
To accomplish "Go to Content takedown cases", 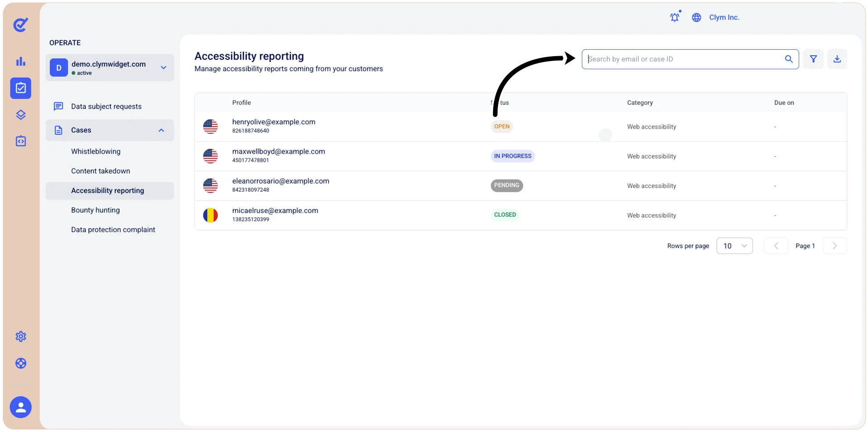I will pyautogui.click(x=101, y=171).
